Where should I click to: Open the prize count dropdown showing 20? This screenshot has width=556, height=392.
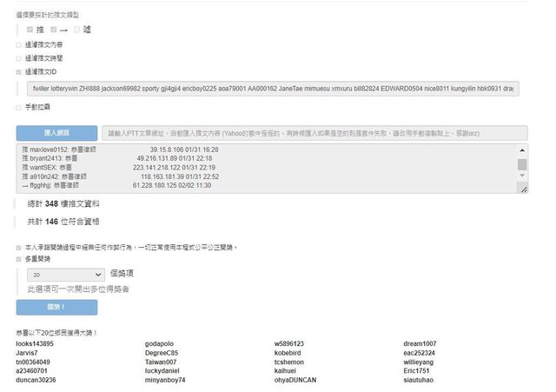tap(57, 273)
